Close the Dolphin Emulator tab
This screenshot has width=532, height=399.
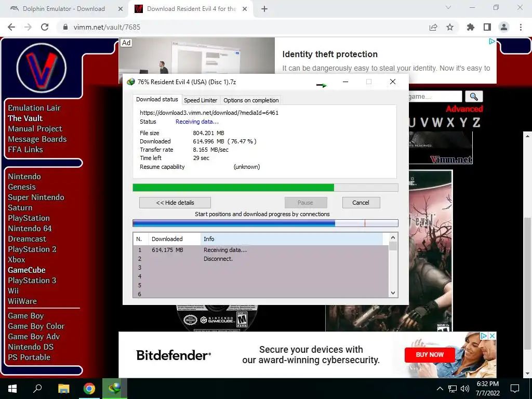click(x=121, y=9)
